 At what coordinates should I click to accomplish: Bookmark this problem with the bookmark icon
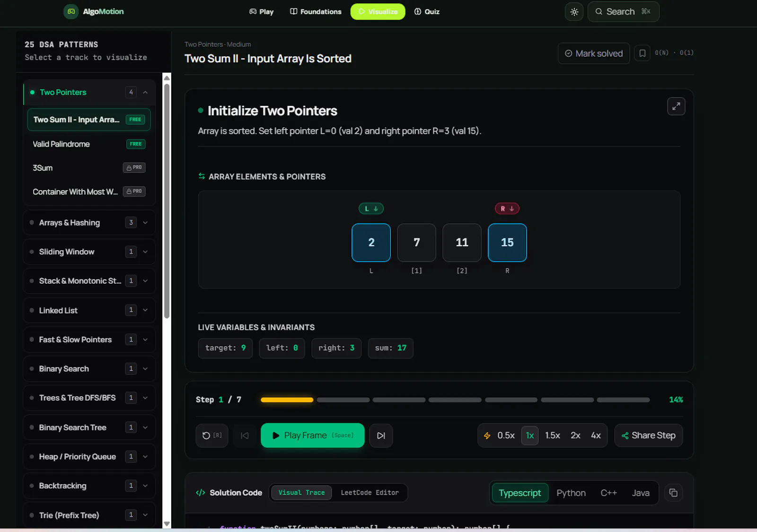[x=642, y=53]
